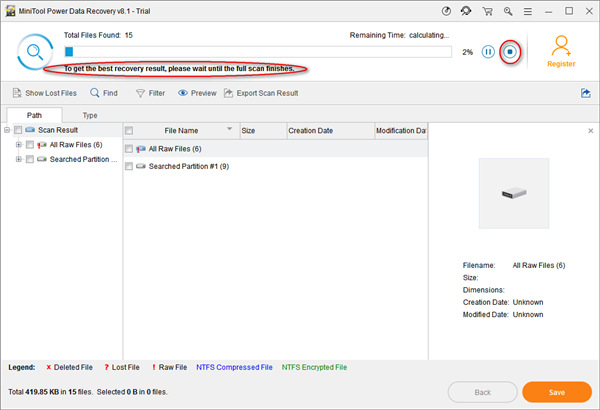Select the Path tab
The height and width of the screenshot is (410, 600).
click(x=34, y=115)
